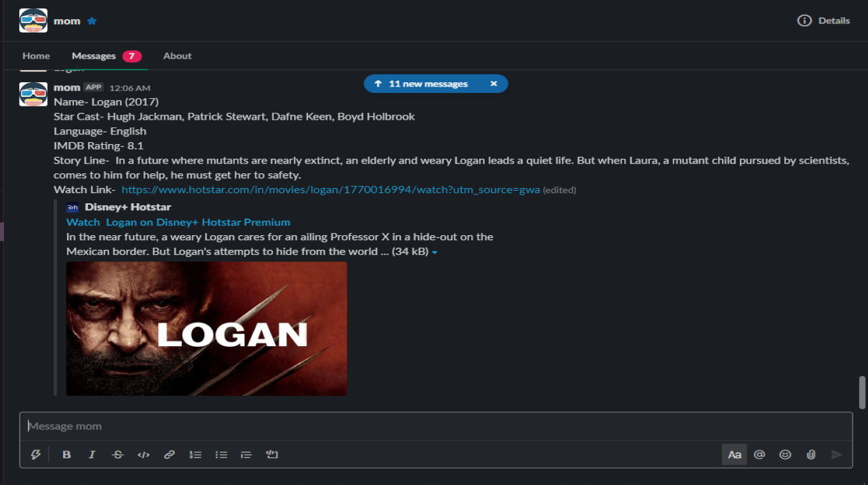The image size is (868, 485).
Task: Click the Message mom input field
Action: coord(434,426)
